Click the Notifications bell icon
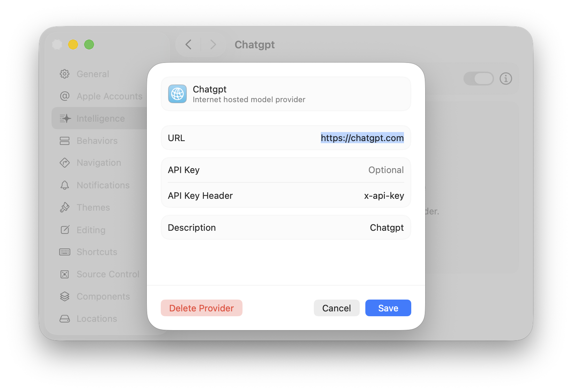The image size is (572, 392). (65, 185)
